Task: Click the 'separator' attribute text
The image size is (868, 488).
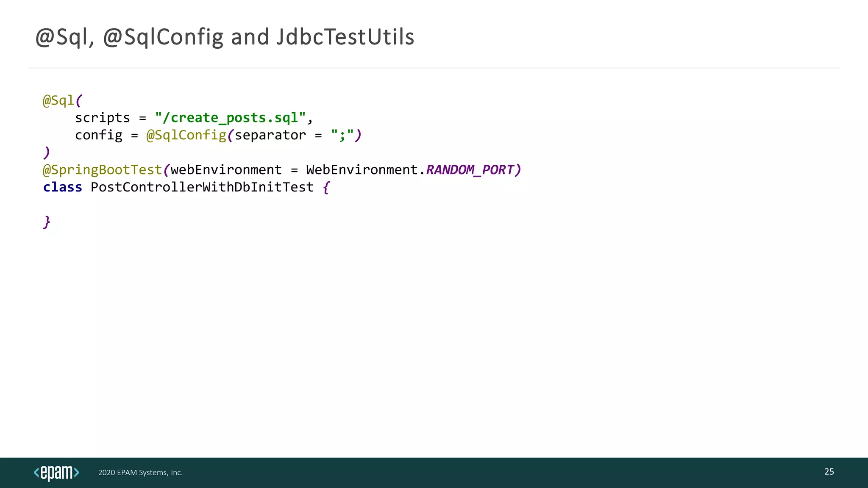Action: coord(270,136)
